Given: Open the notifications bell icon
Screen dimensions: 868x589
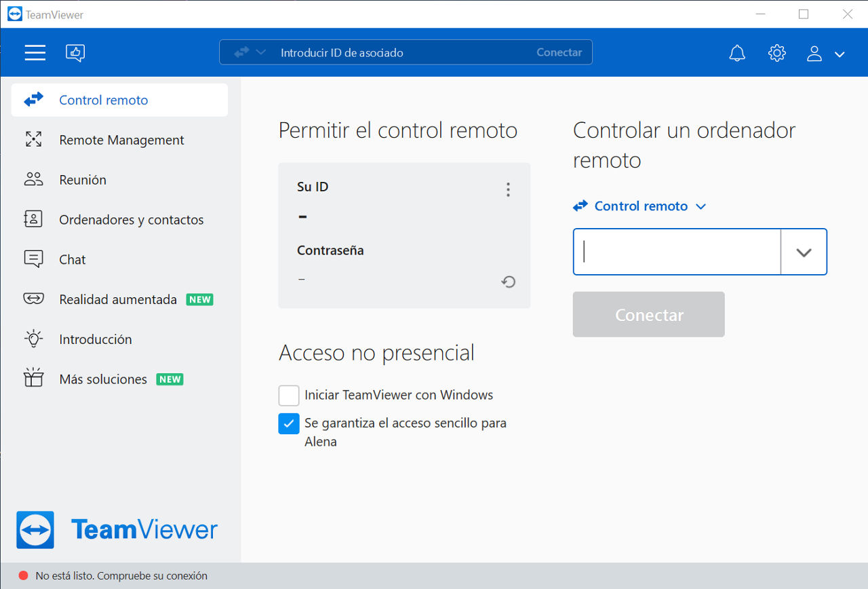Looking at the screenshot, I should [737, 53].
